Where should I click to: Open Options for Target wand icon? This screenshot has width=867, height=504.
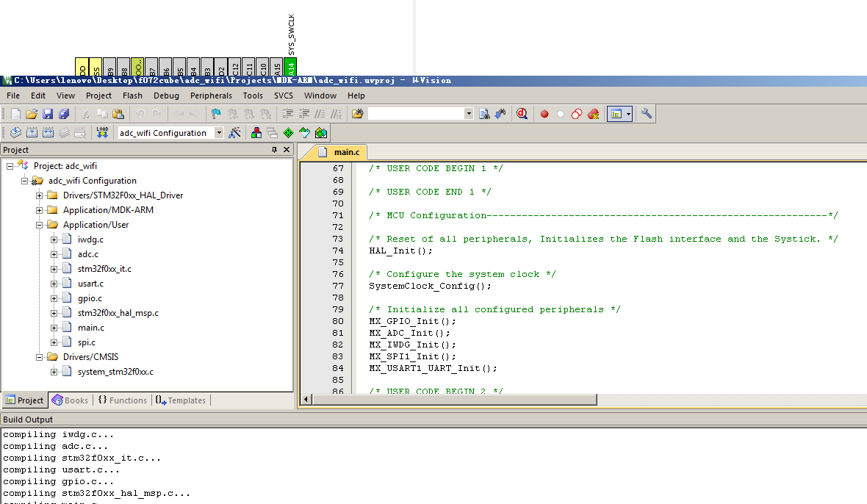coord(234,133)
